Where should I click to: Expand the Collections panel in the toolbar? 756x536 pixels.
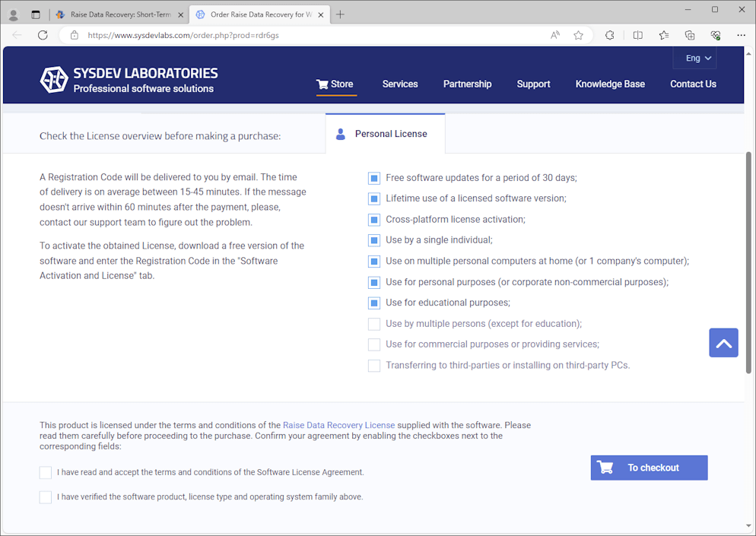pos(689,35)
